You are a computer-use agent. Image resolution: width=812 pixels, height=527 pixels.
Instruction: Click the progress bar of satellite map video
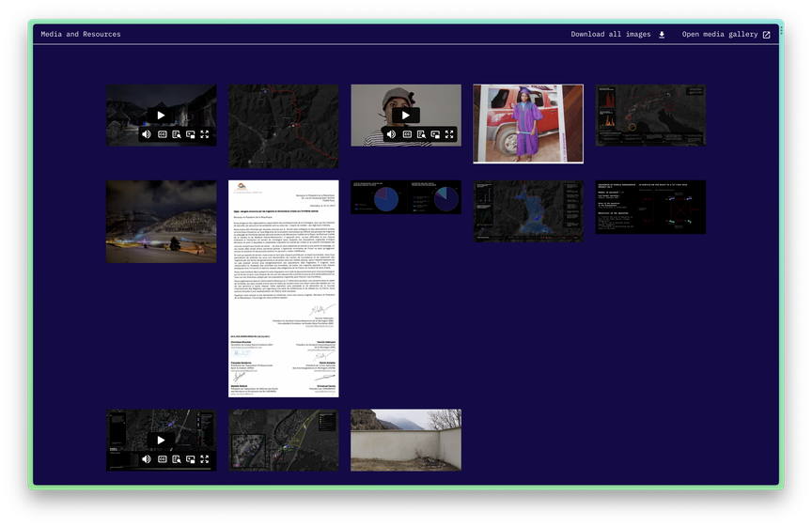coord(161,469)
